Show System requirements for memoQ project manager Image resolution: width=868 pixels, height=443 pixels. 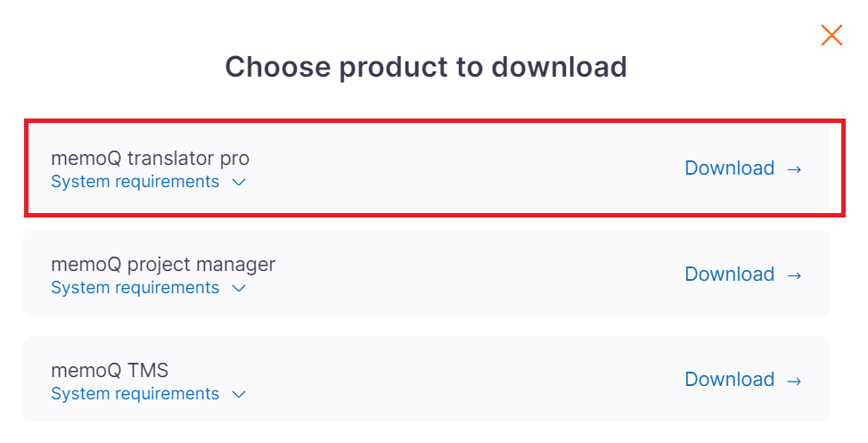[135, 288]
